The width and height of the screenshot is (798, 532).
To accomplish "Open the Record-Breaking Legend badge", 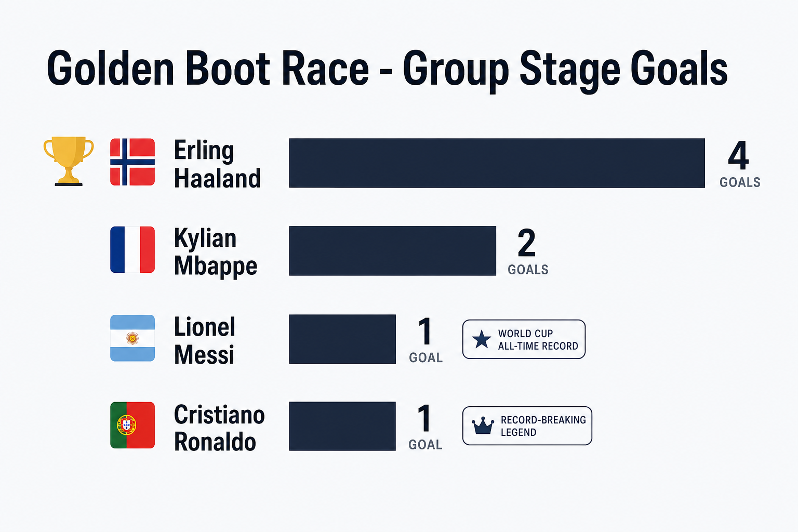I will pyautogui.click(x=527, y=425).
